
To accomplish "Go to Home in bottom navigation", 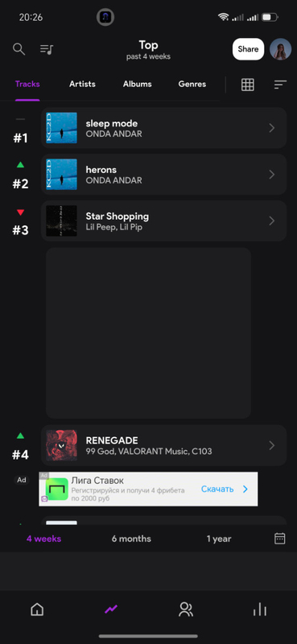I will (x=37, y=609).
